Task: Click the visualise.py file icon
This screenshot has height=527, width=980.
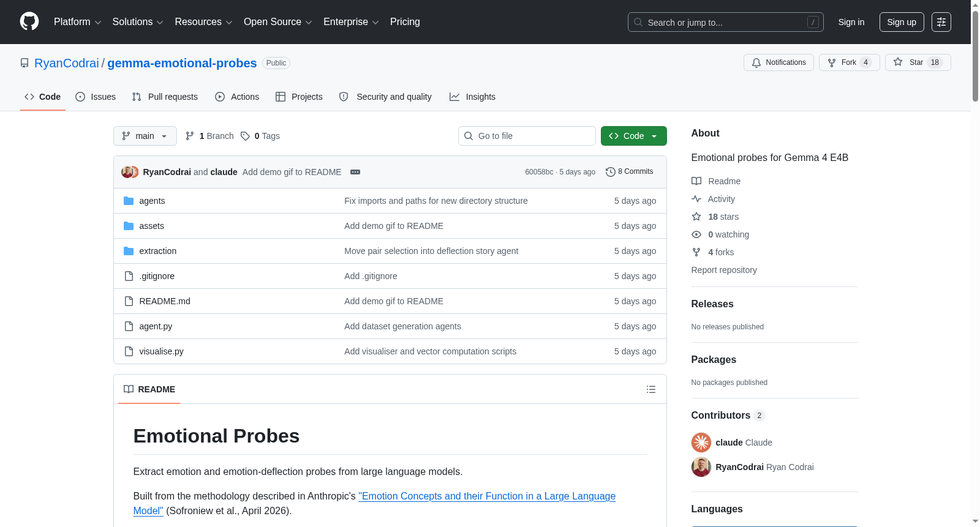Action: (x=129, y=351)
